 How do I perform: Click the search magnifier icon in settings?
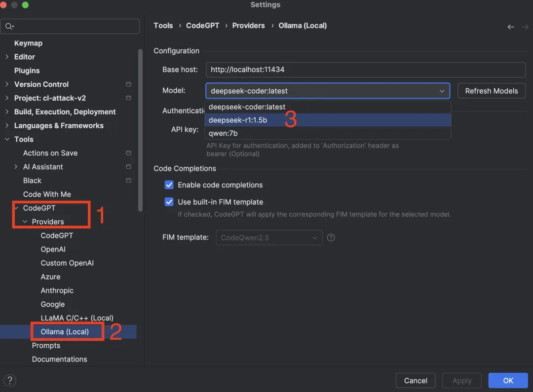coord(9,26)
